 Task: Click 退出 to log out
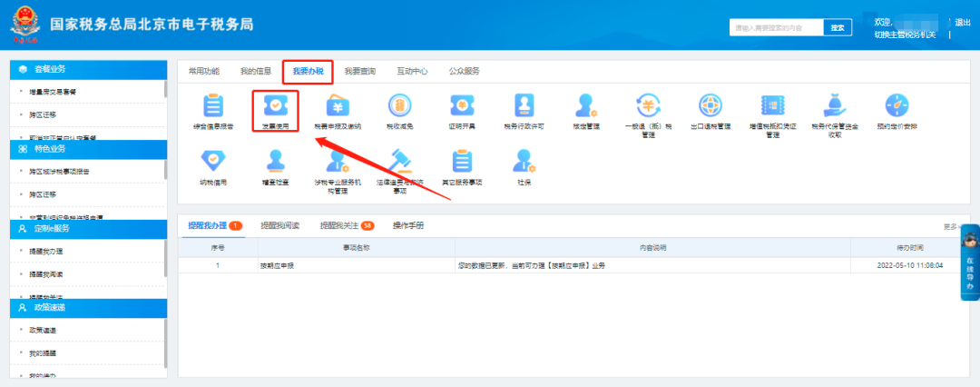(963, 22)
